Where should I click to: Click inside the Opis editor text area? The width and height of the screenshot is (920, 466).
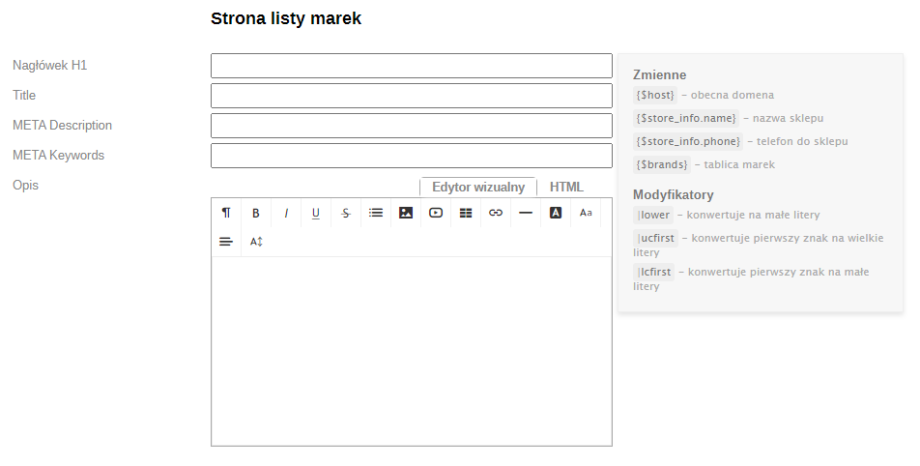(x=411, y=350)
